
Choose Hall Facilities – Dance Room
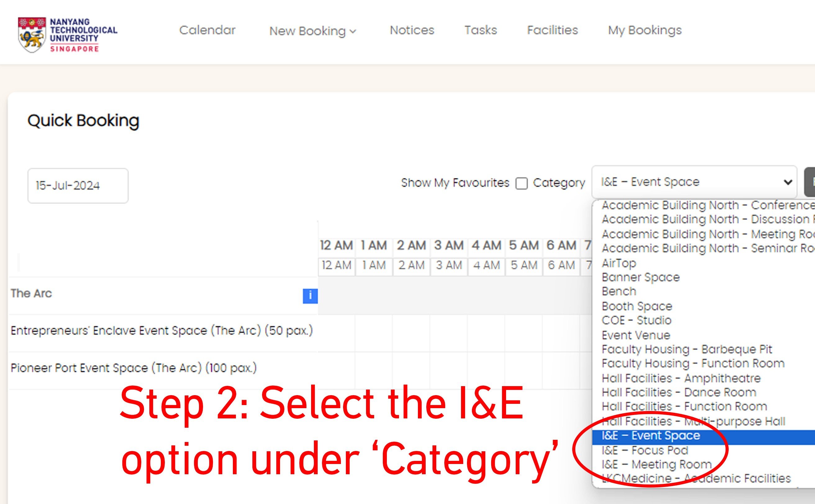(x=679, y=392)
